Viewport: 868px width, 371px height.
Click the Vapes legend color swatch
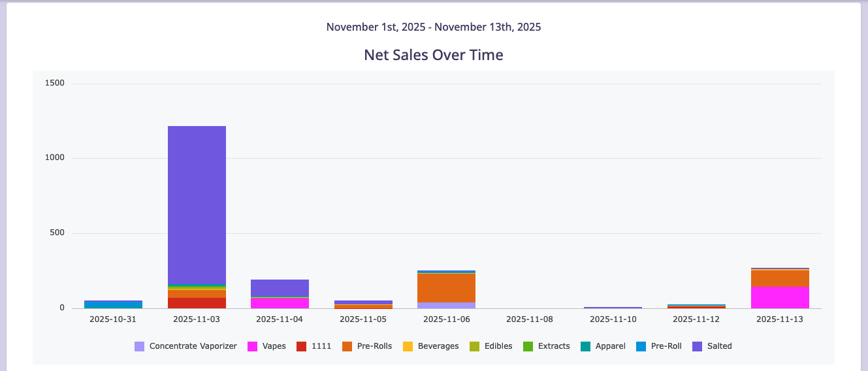[253, 346]
